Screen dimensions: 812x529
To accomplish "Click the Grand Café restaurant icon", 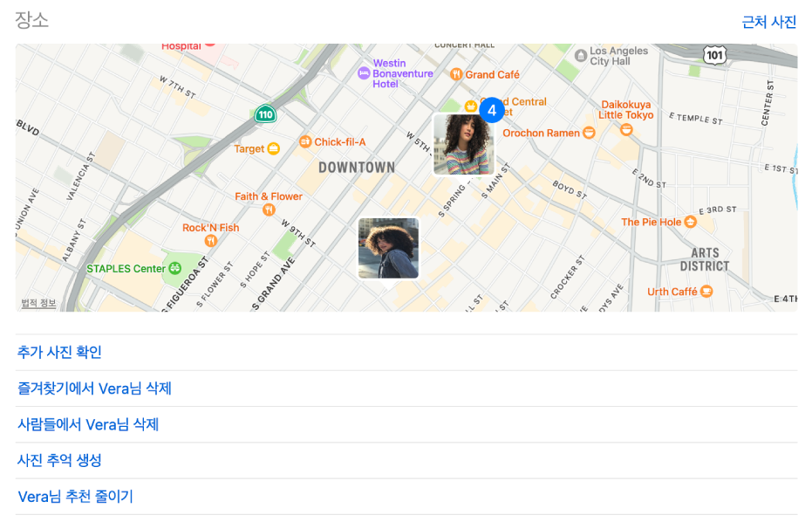I will (x=456, y=74).
